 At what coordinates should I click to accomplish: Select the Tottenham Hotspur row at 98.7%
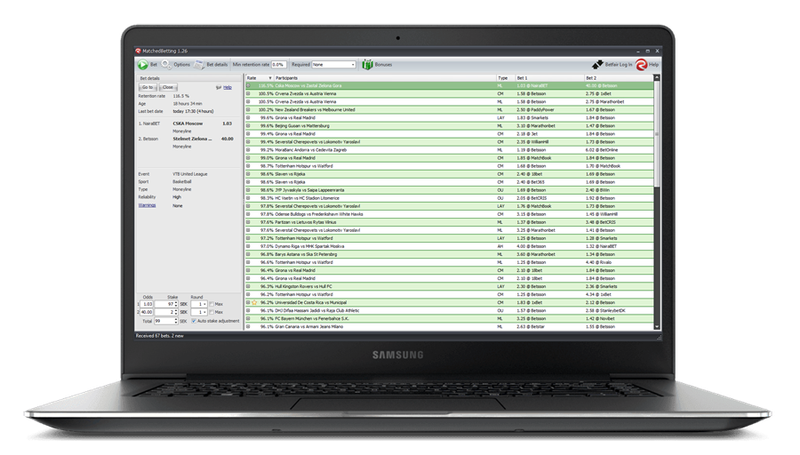(x=449, y=166)
